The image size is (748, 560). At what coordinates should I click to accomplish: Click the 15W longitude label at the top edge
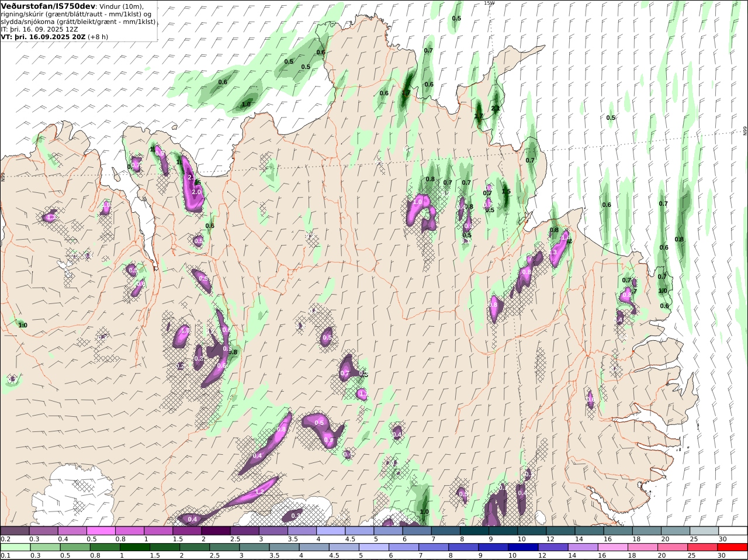489,3
